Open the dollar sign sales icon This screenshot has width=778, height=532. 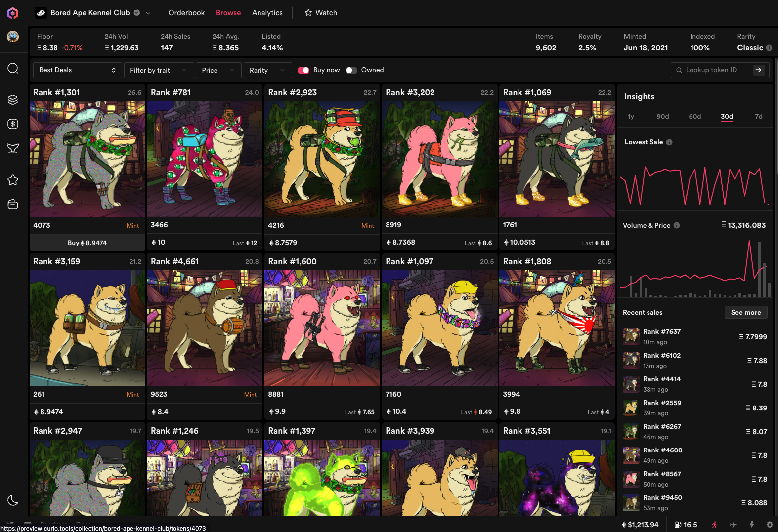tap(13, 124)
